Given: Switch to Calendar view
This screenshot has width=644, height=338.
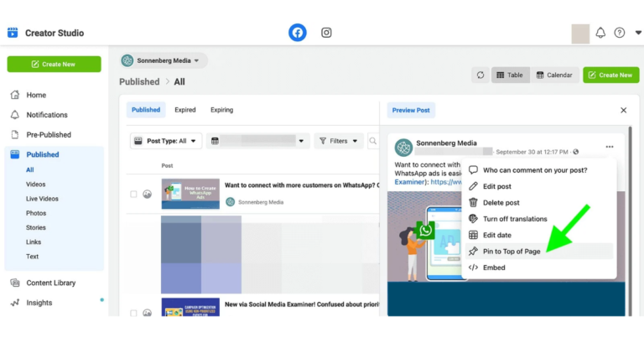Looking at the screenshot, I should pyautogui.click(x=554, y=75).
